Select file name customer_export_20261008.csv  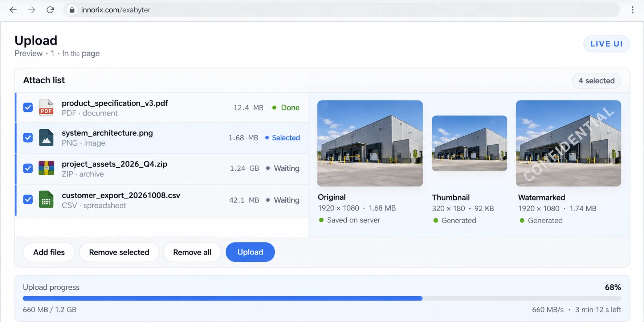(121, 195)
